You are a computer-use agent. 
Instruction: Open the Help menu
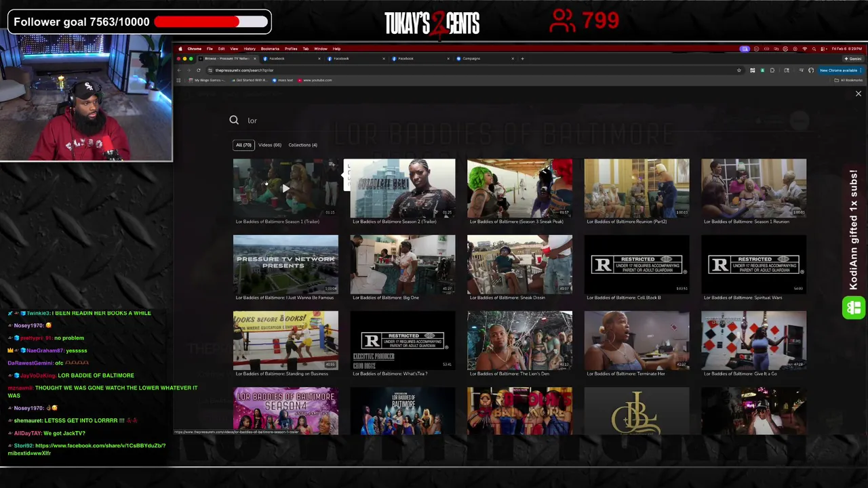tap(336, 49)
